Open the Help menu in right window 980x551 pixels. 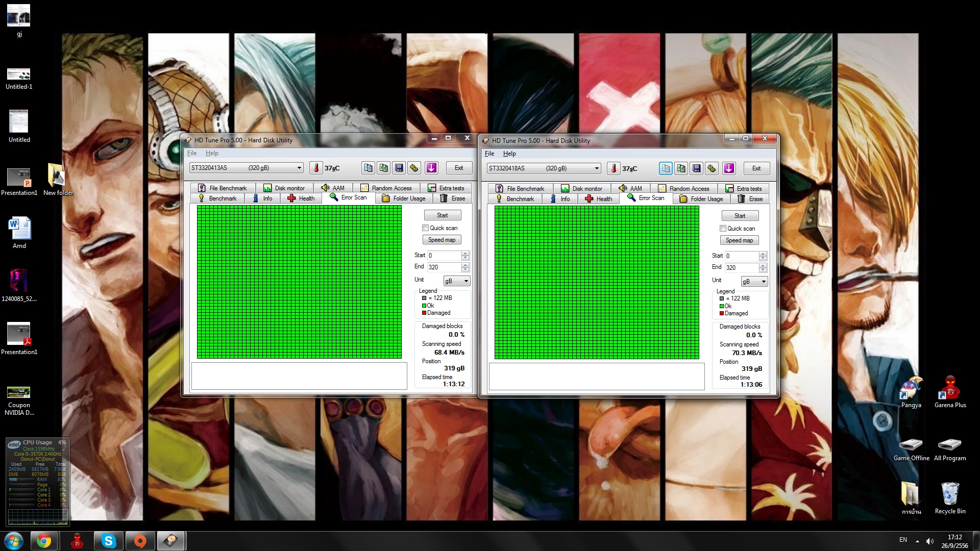coord(509,154)
